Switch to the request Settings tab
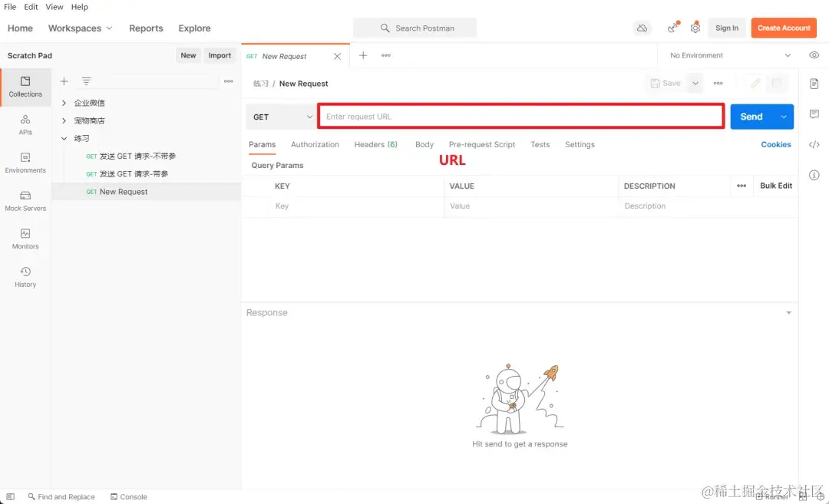The height and width of the screenshot is (504, 829). pos(580,144)
